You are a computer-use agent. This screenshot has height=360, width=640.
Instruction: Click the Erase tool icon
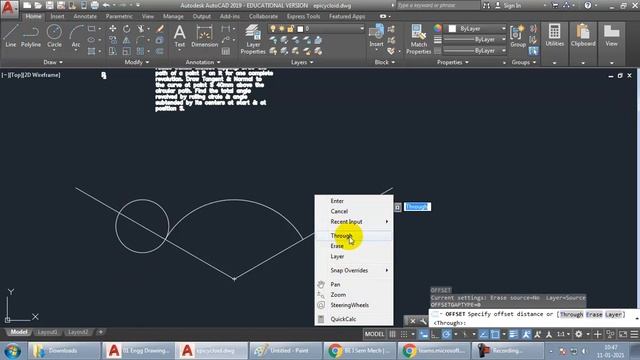[160, 29]
